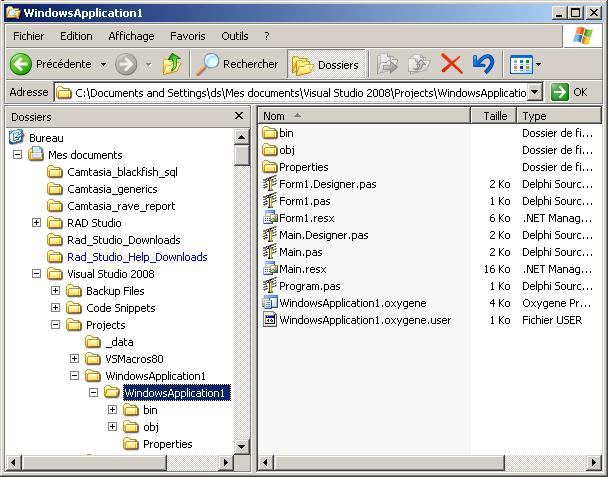Image resolution: width=608 pixels, height=477 pixels.
Task: Open the views dropdown in toolbar
Action: tap(525, 64)
